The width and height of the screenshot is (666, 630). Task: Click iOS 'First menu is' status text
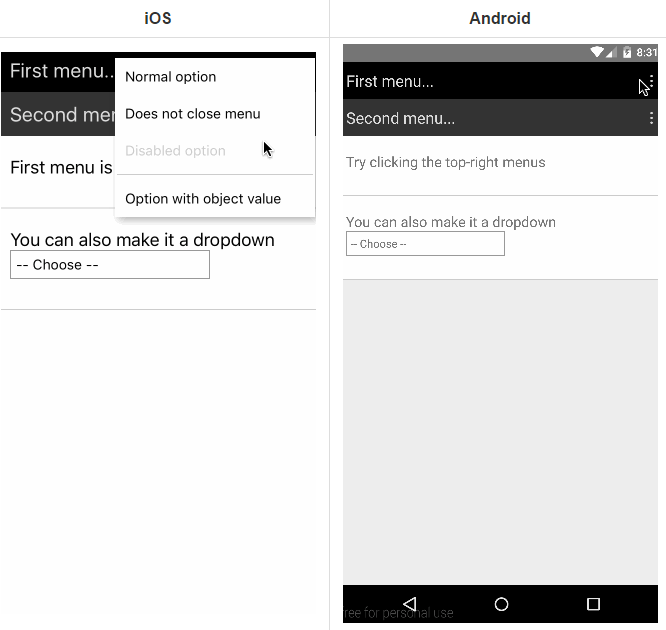[x=62, y=167]
